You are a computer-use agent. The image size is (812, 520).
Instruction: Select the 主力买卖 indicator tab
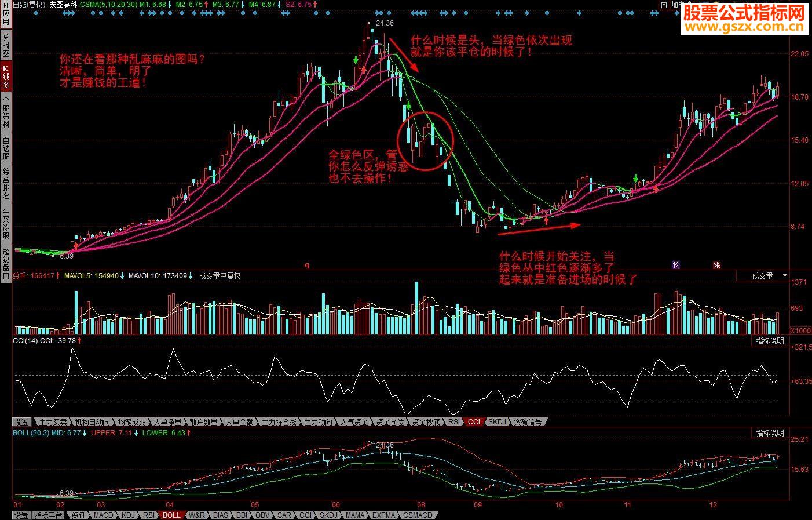coord(53,422)
